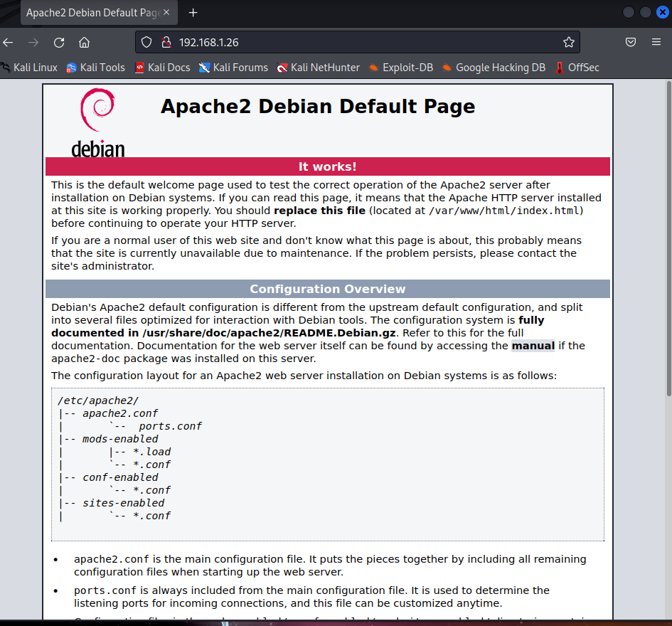Screen dimensions: 672x626
Task: Click the bold 'replace this file' text
Action: (x=320, y=211)
